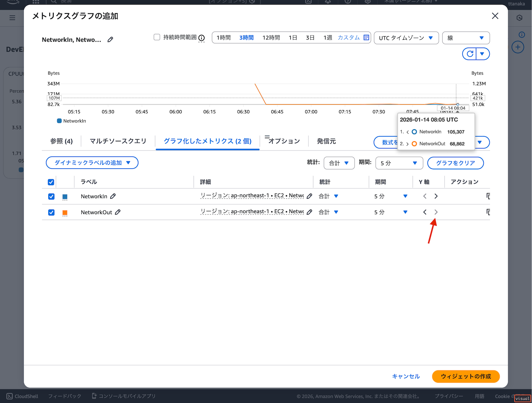Open the custom time range calendar icon
Viewport: 532px width, 403px height.
366,38
